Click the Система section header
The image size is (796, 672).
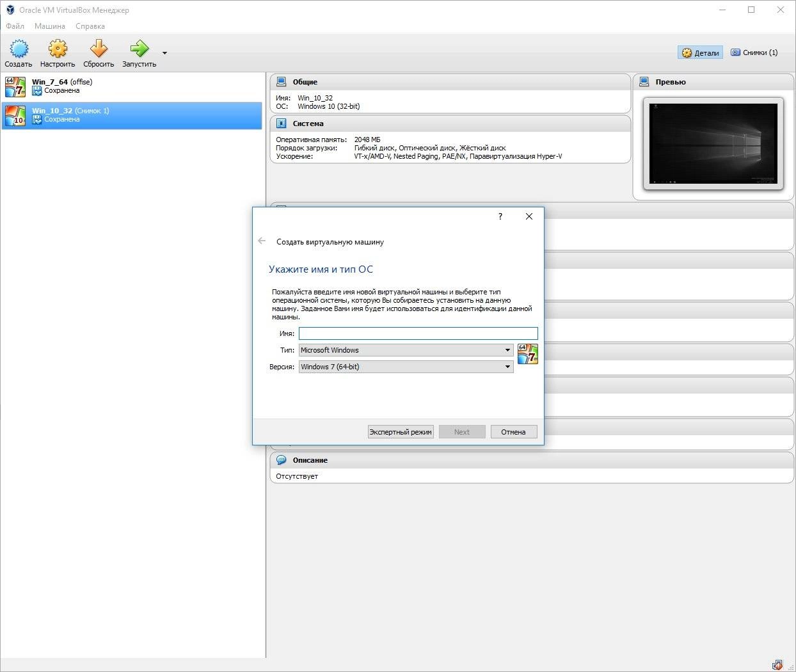pos(450,124)
